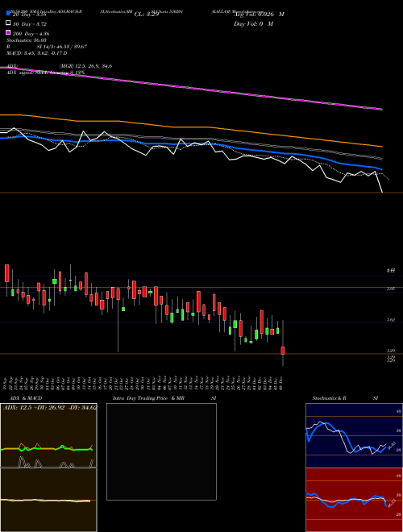Click the '3.95' price axis label

391,289
